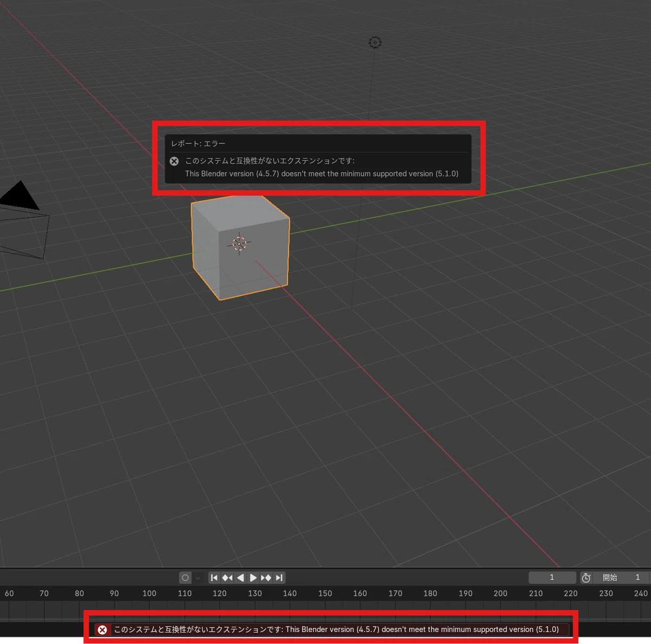Click the current frame number field
This screenshot has width=651, height=644.
pos(552,578)
